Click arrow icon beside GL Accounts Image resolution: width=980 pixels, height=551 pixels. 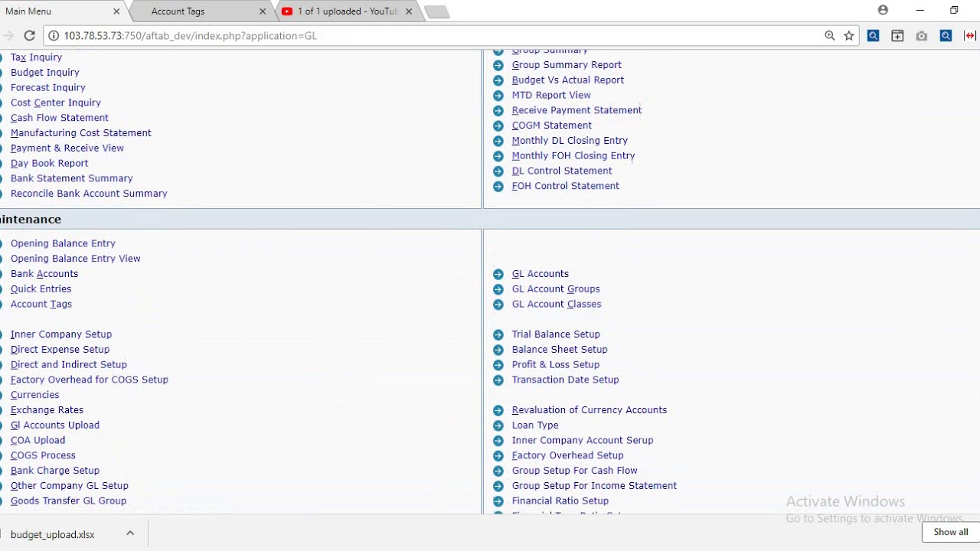pyautogui.click(x=498, y=274)
